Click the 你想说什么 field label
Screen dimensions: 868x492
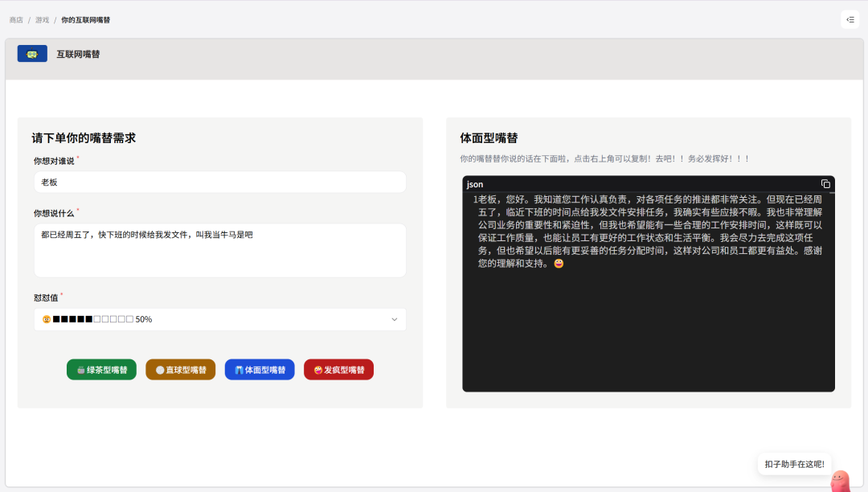pyautogui.click(x=54, y=213)
